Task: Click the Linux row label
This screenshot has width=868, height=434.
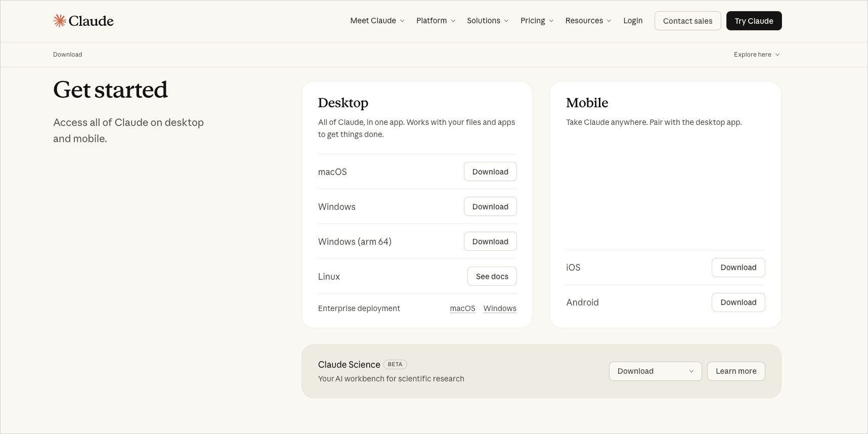Action: tap(329, 277)
